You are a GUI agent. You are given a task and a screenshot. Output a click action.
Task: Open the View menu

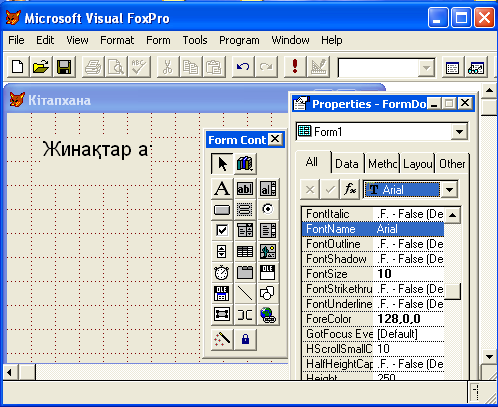coord(77,40)
